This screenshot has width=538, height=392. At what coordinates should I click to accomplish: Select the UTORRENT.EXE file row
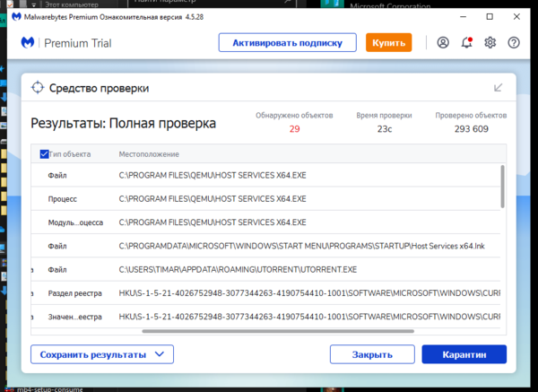click(265, 269)
